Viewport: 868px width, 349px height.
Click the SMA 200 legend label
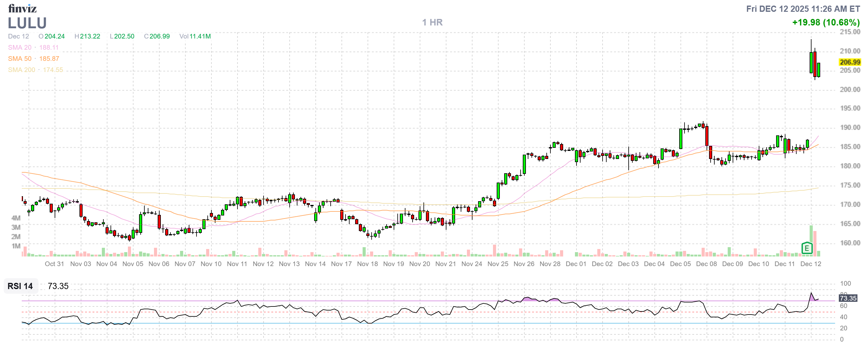pos(21,70)
